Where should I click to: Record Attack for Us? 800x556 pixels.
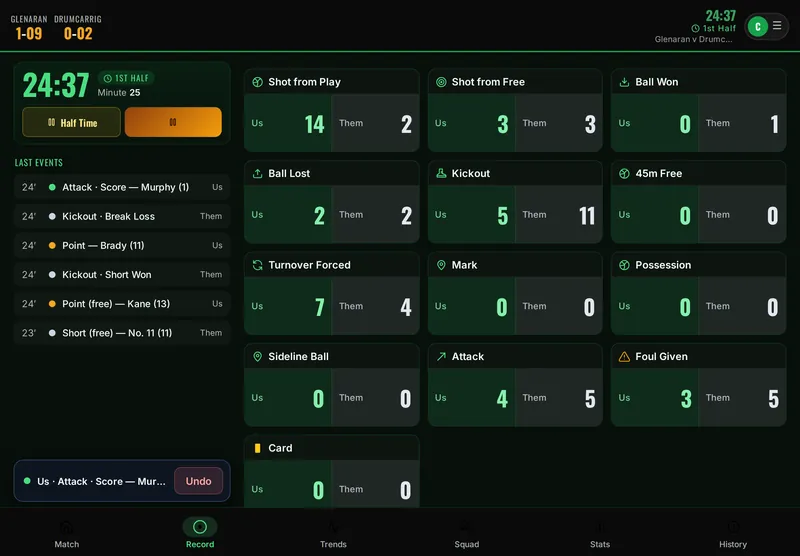472,397
